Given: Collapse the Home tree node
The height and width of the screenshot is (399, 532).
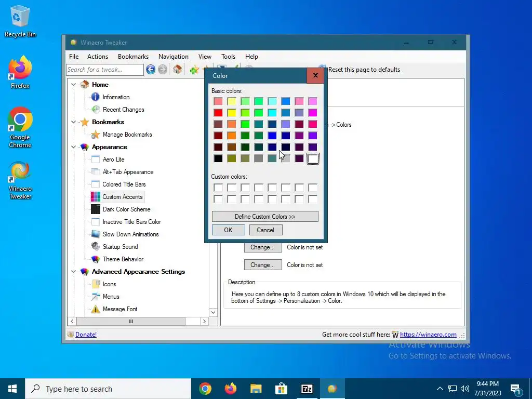Looking at the screenshot, I should [74, 85].
